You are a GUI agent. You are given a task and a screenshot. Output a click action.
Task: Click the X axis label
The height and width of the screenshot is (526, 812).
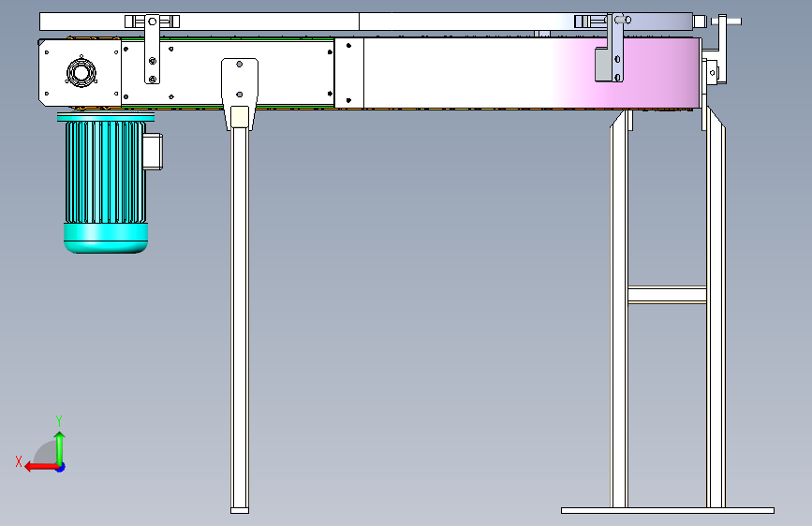[x=19, y=461]
